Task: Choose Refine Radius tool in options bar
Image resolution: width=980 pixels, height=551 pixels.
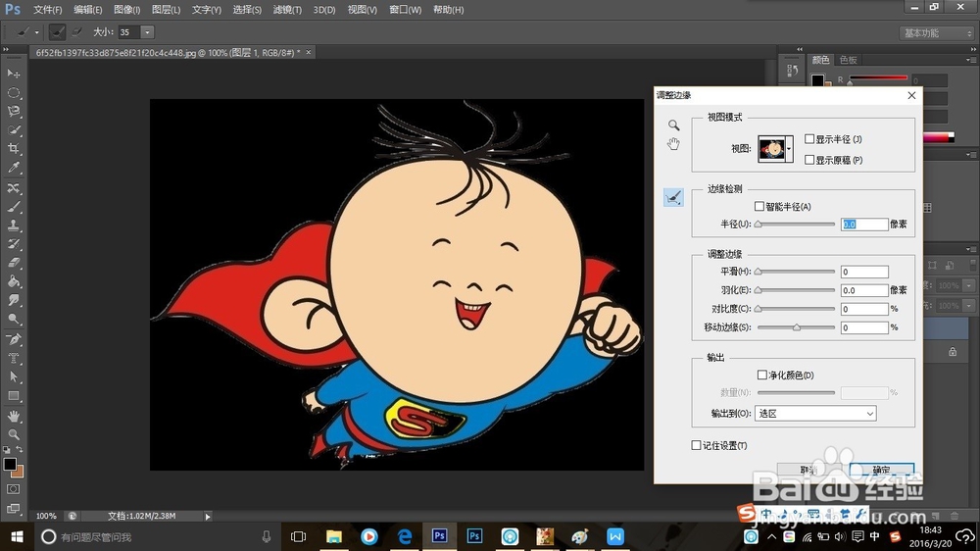Action: 57,32
